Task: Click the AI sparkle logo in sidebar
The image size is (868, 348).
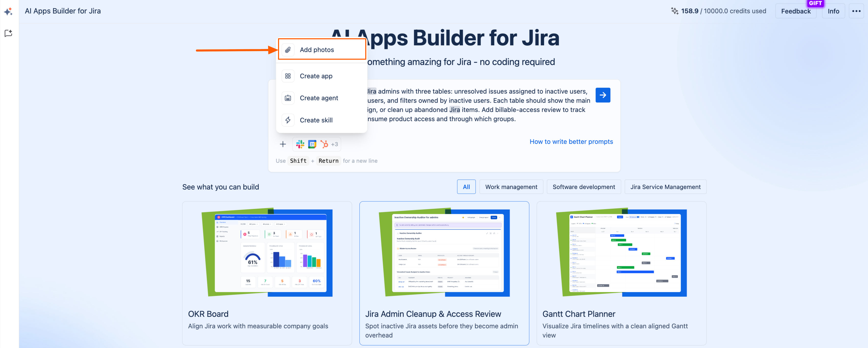Action: coord(8,11)
